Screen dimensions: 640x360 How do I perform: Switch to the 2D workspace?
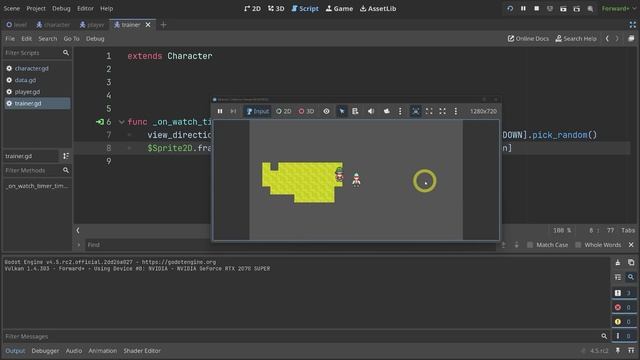[252, 9]
